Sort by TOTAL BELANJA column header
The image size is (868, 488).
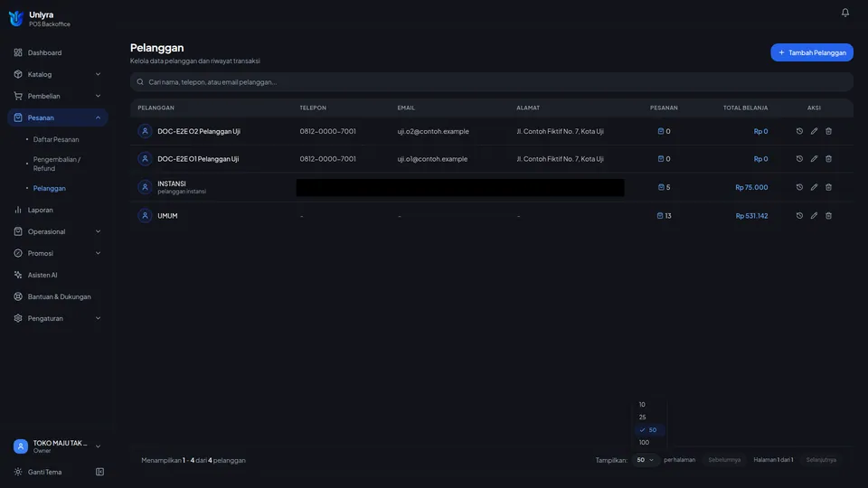tap(745, 108)
